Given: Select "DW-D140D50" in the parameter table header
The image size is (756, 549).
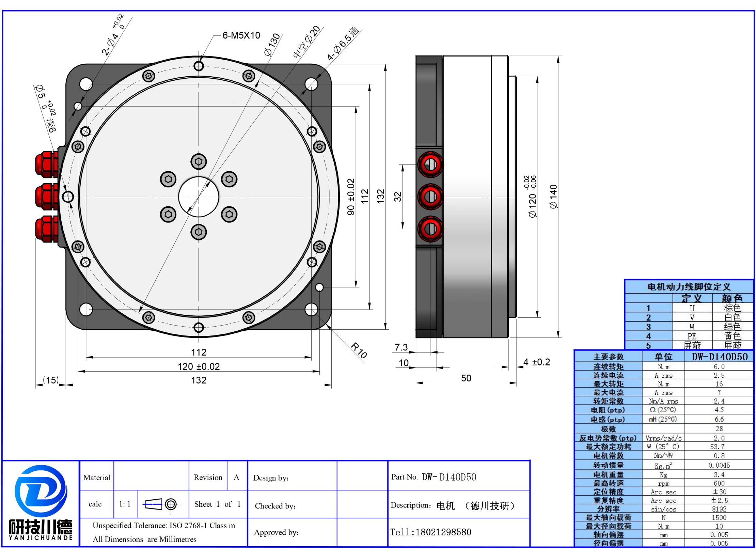Looking at the screenshot, I should [x=720, y=357].
